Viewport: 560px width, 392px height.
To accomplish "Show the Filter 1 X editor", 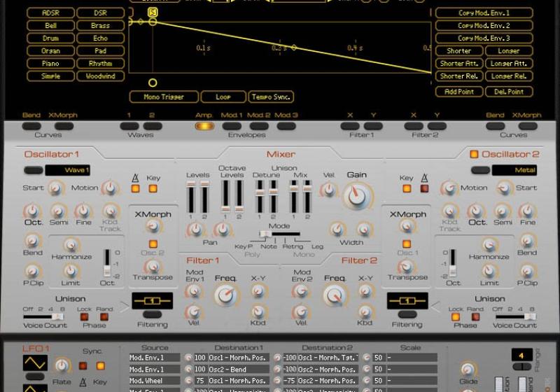I will pos(351,126).
